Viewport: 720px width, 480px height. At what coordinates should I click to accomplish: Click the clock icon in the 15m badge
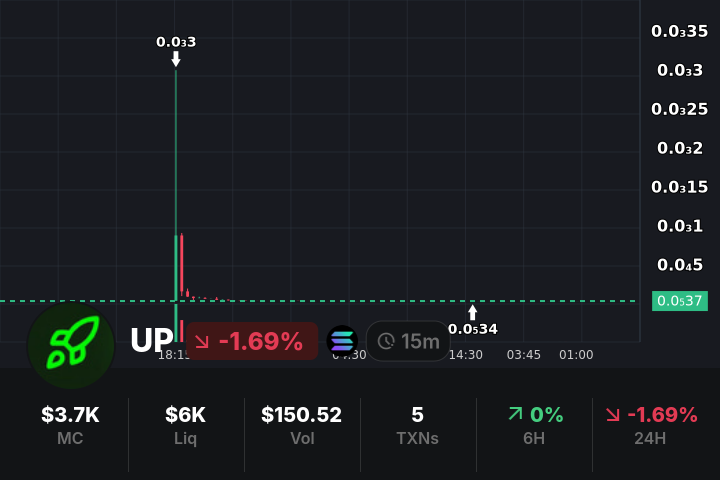pyautogui.click(x=386, y=341)
